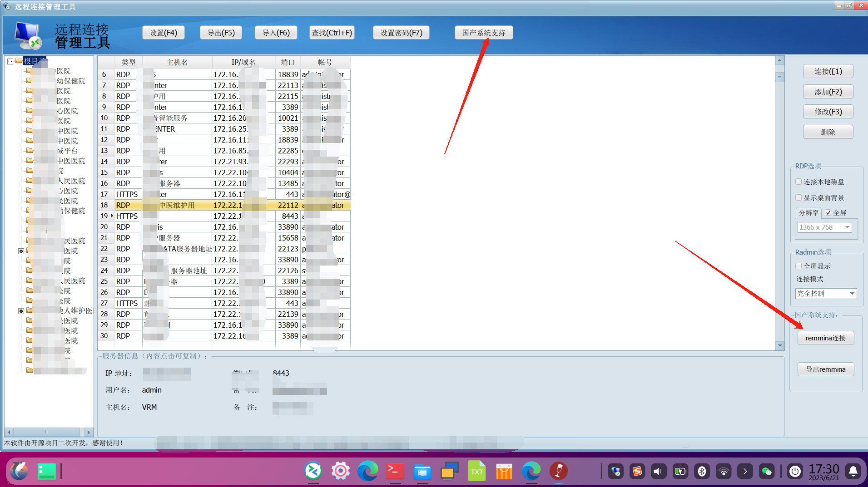This screenshot has width=868, height=487.
Task: Click the 导入(F6) button
Action: tap(276, 33)
